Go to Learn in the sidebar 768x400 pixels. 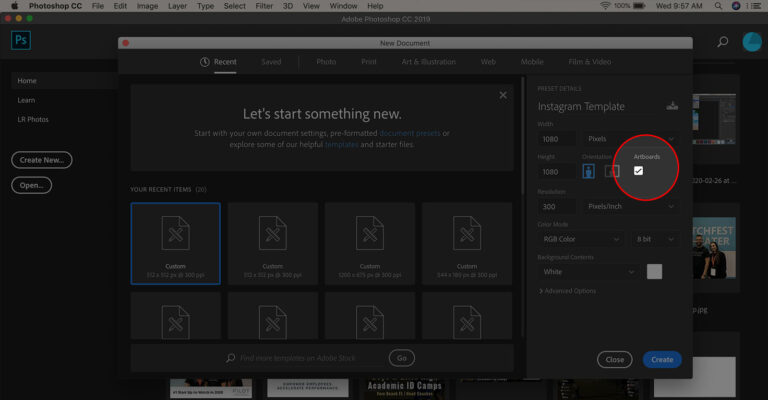(26, 100)
